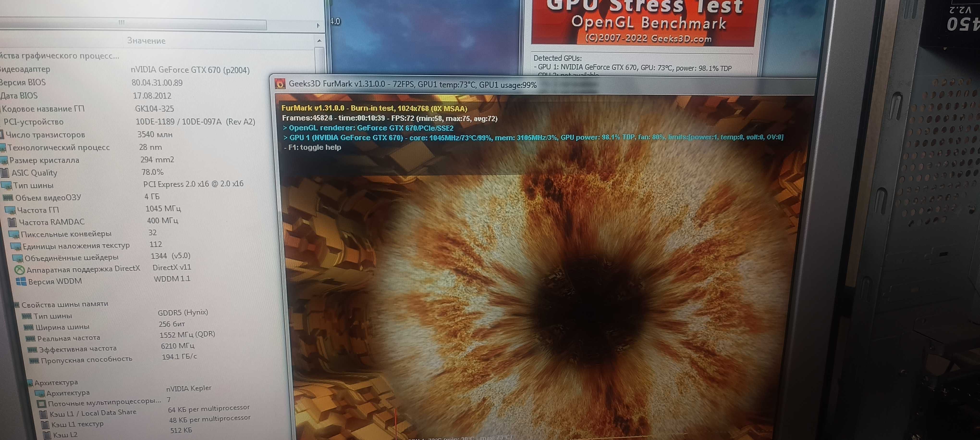The height and width of the screenshot is (440, 980).
Task: Select the ASIC Quality value 78.0%
Action: pos(152,172)
